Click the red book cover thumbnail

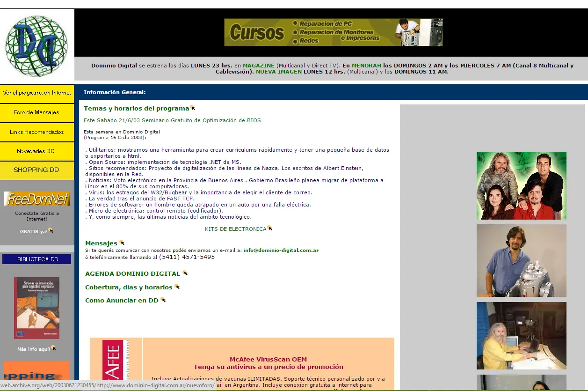(x=36, y=308)
